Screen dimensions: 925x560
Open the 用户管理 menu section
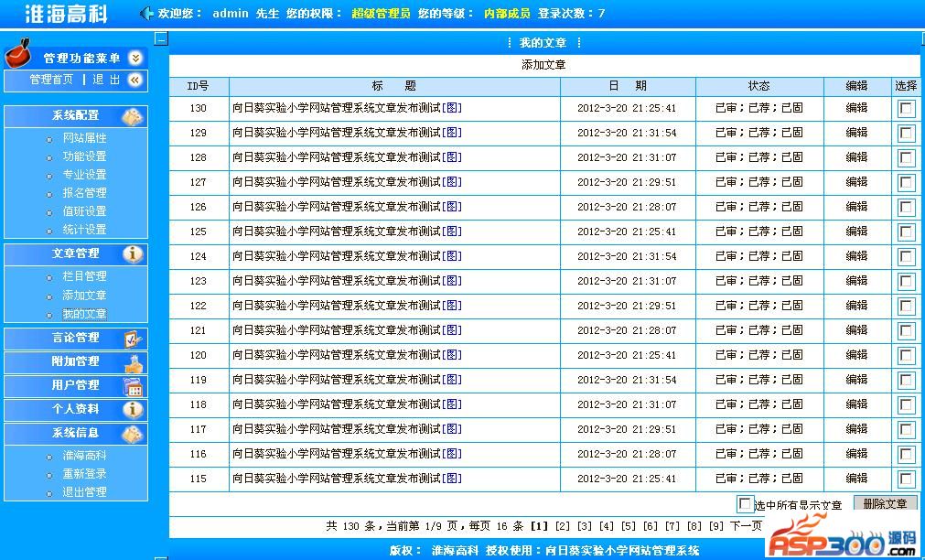pos(76,385)
